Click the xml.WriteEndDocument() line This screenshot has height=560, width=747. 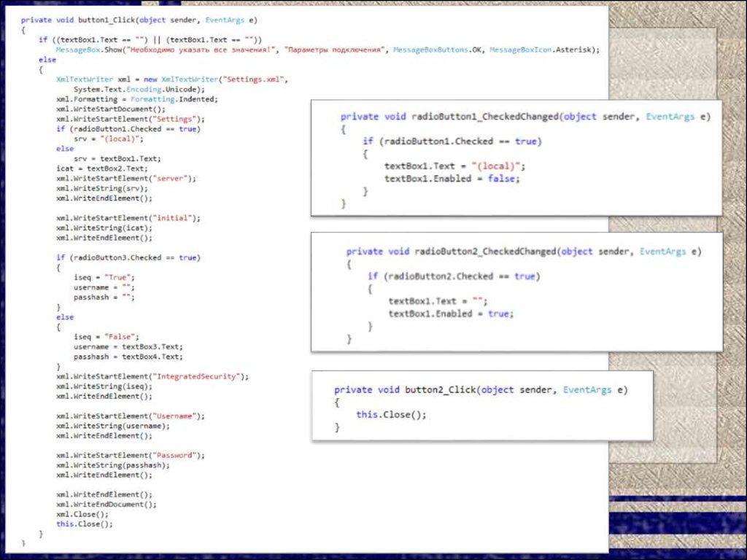106,505
